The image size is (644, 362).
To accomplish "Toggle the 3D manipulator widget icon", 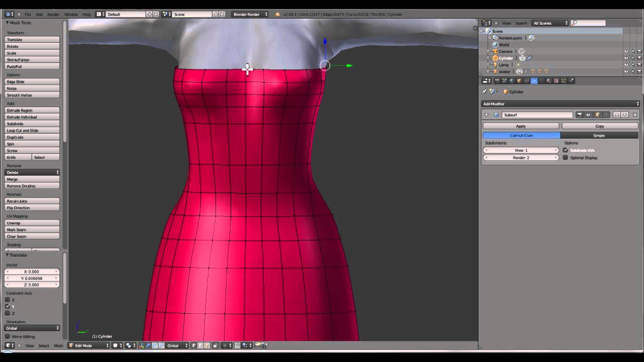I will (x=141, y=345).
